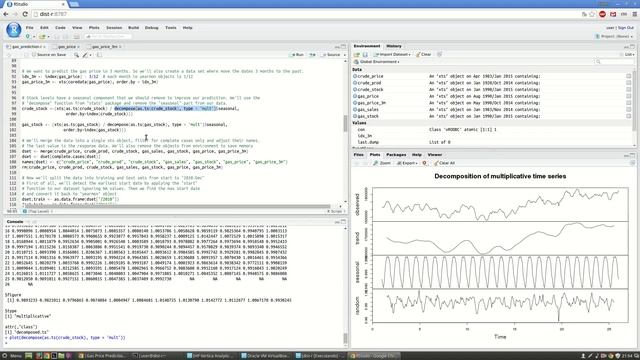Screen dimensions: 640x360
Task: Click the find/replace magnifier icon in the editor
Action: (x=76, y=55)
